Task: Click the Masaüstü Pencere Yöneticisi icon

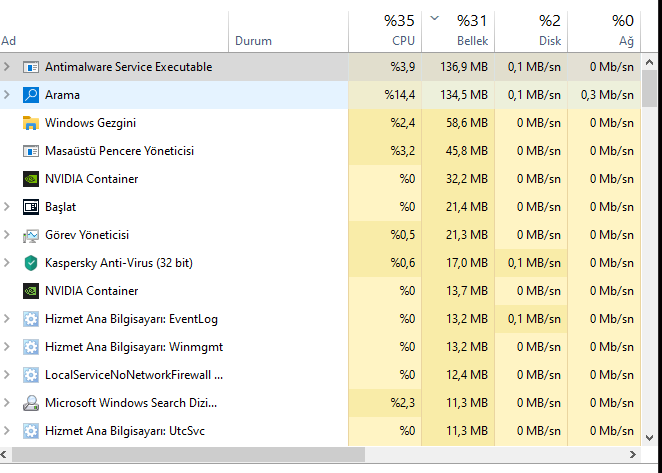Action: coord(30,151)
